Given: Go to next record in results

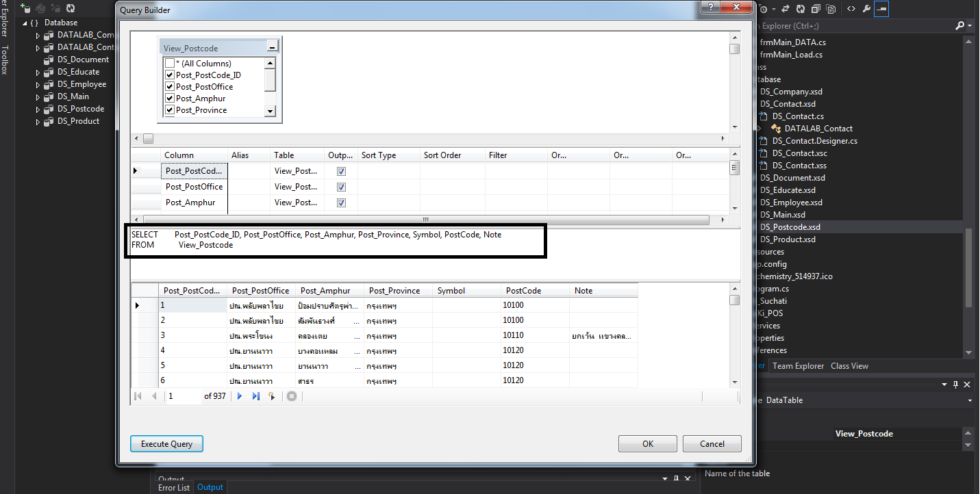Looking at the screenshot, I should click(240, 396).
